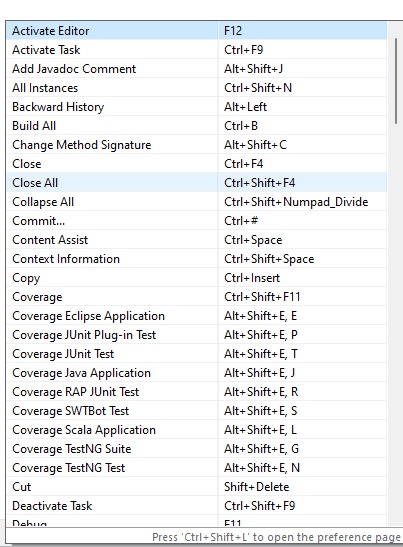Select Content Assist from the list
This screenshot has height=547, width=403.
(x=196, y=240)
